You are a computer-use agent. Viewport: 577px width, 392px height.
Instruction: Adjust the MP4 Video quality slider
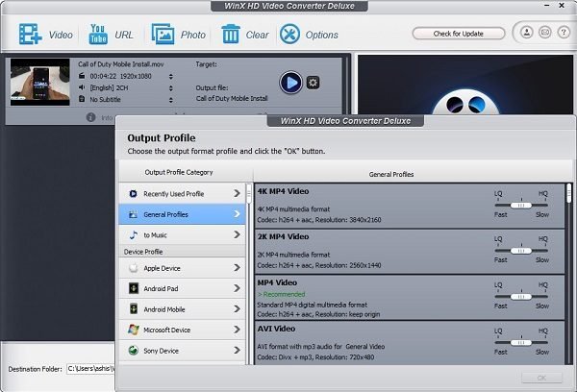pos(521,296)
